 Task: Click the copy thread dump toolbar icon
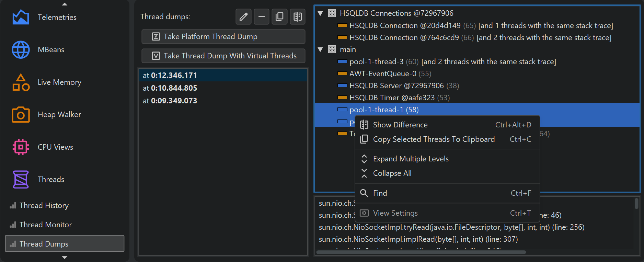point(279,16)
